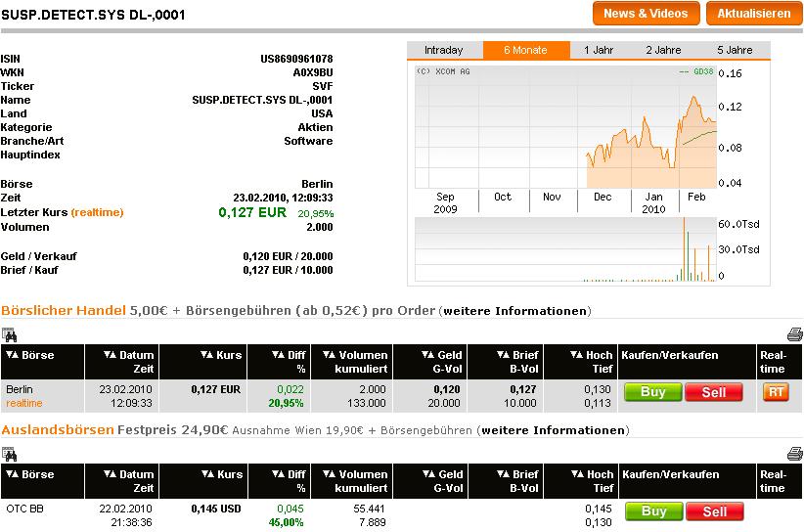This screenshot has width=804, height=532.
Task: Open the News & Videos button
Action: (647, 14)
